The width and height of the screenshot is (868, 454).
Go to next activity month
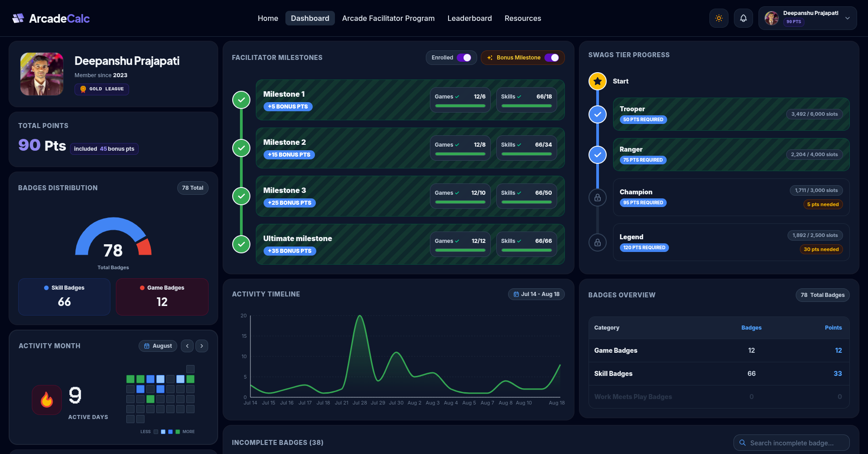click(x=202, y=346)
